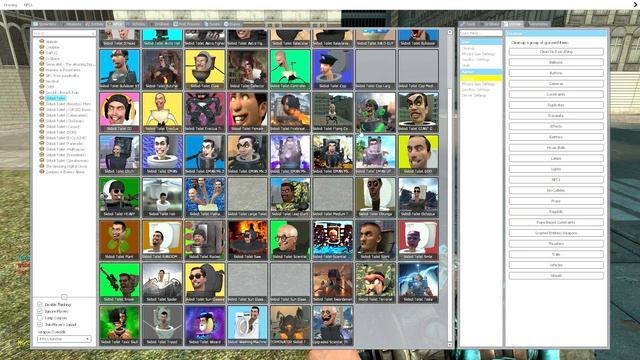Spawn the Skibidi Toilet Swordsman NPC

point(333,283)
